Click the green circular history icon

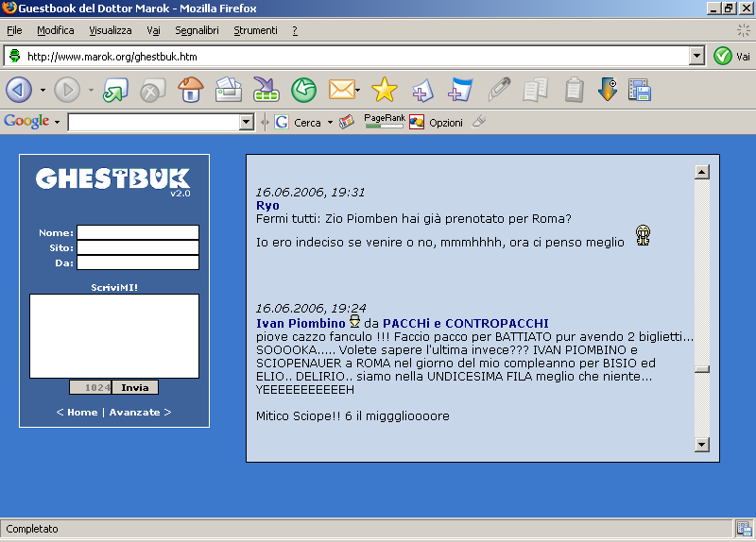click(x=303, y=90)
